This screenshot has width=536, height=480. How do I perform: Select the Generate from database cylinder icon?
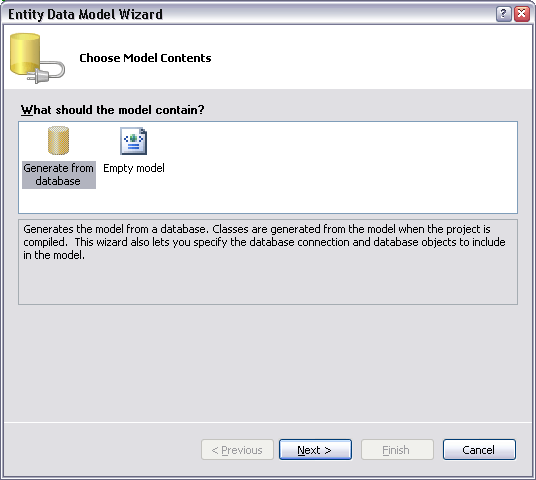[x=58, y=141]
